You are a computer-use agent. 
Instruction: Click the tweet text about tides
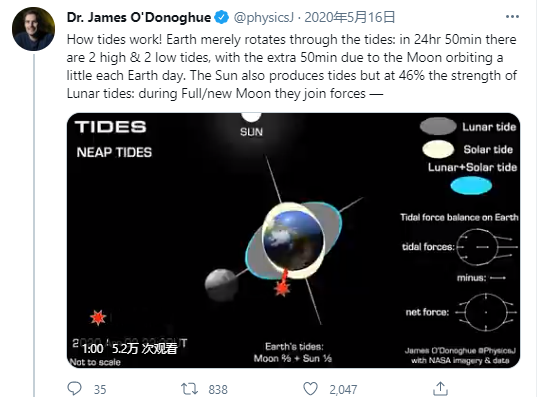pos(292,66)
